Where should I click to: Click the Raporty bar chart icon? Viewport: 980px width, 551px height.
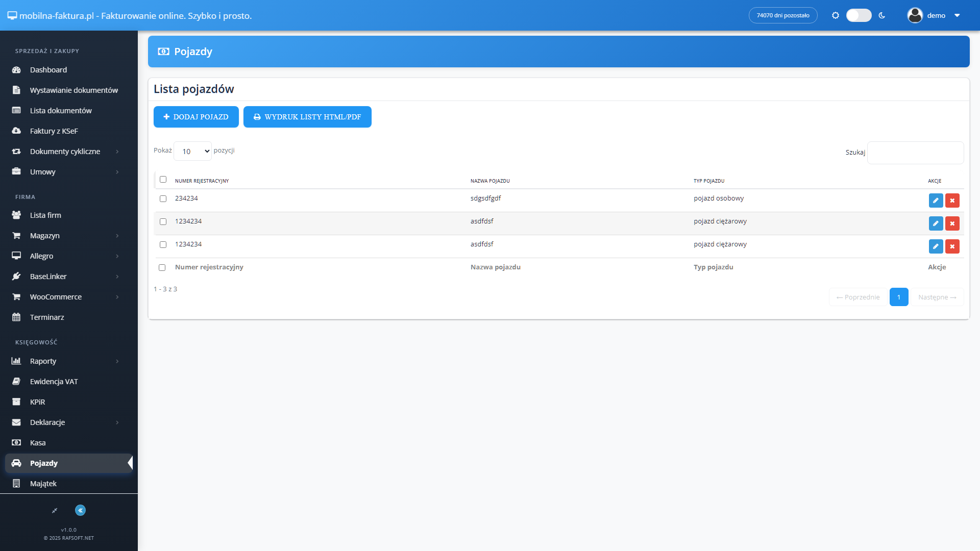tap(16, 361)
